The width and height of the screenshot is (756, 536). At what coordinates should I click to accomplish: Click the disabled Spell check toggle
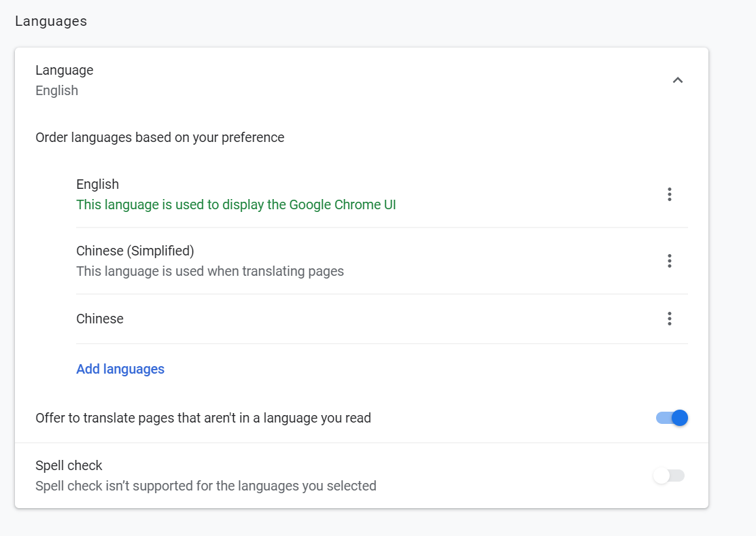click(x=668, y=476)
